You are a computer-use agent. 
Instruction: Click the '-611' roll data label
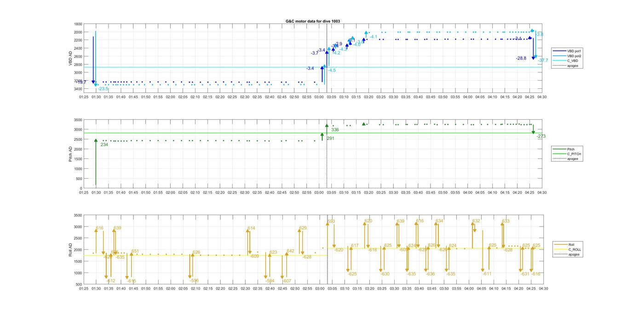(x=487, y=273)
